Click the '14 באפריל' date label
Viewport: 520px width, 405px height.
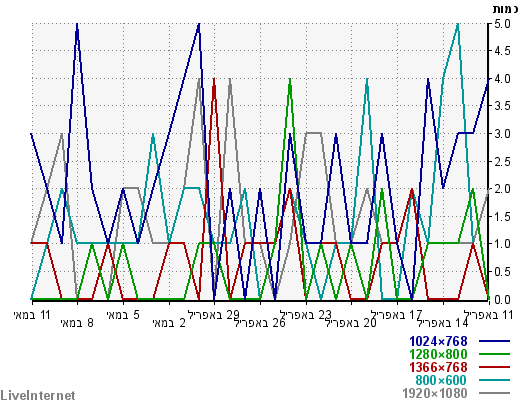[x=443, y=323]
